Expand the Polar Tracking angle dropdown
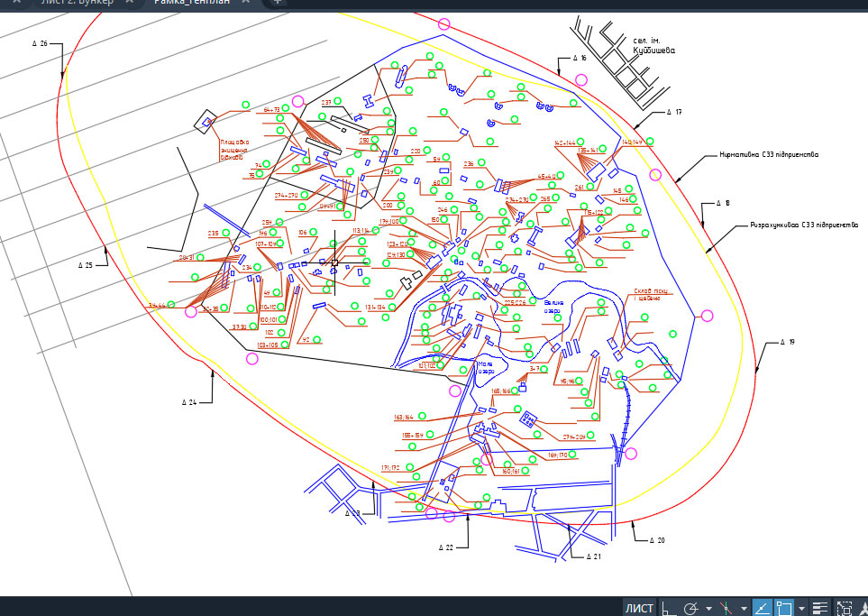 [x=708, y=609]
